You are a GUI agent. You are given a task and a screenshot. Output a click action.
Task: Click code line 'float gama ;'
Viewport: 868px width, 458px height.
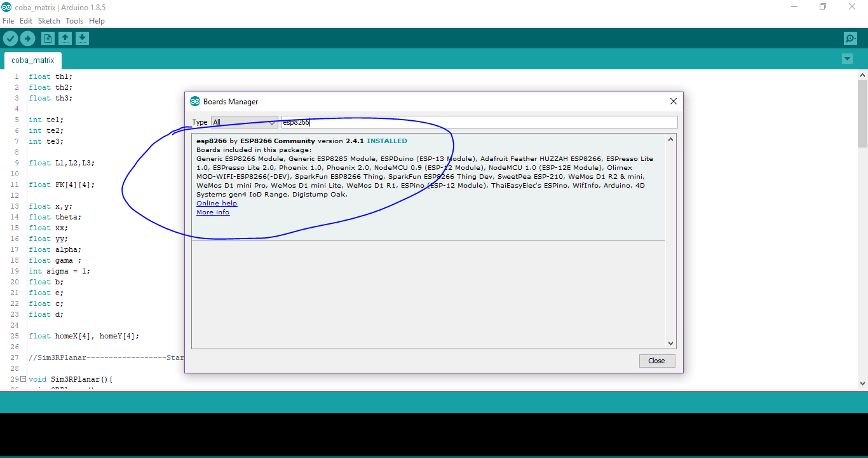pyautogui.click(x=55, y=260)
